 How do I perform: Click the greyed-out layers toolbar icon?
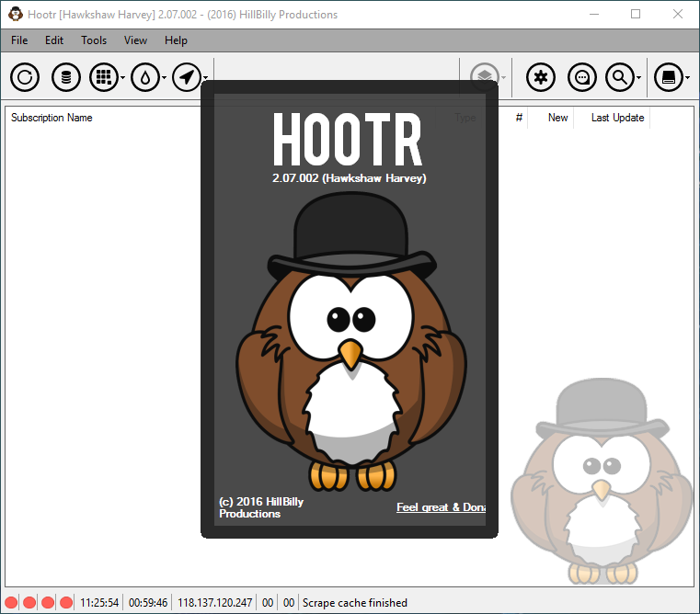(485, 76)
